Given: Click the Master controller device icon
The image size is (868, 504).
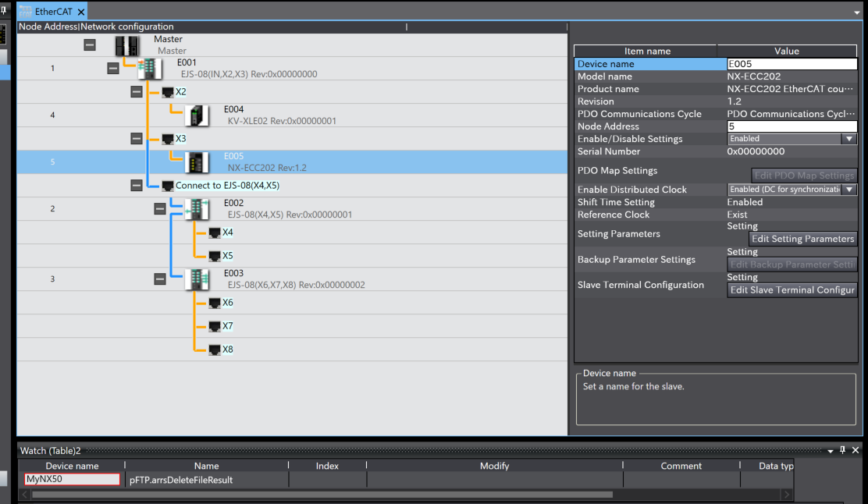Looking at the screenshot, I should [x=127, y=46].
